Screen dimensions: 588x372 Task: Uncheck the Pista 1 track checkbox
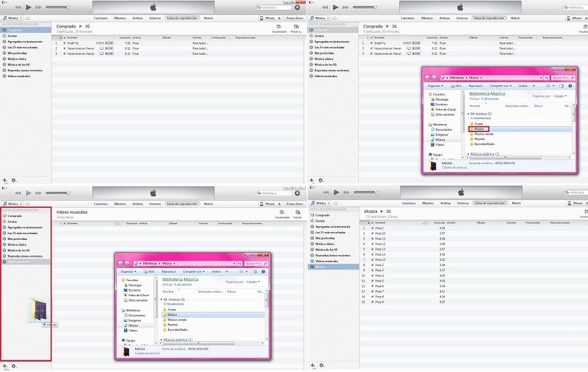pyautogui.click(x=371, y=228)
